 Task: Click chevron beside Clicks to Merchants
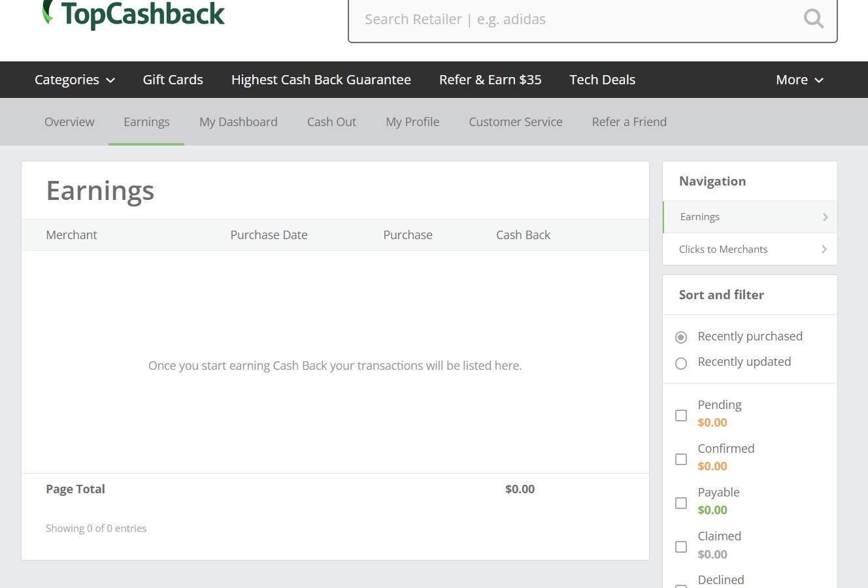pyautogui.click(x=824, y=249)
